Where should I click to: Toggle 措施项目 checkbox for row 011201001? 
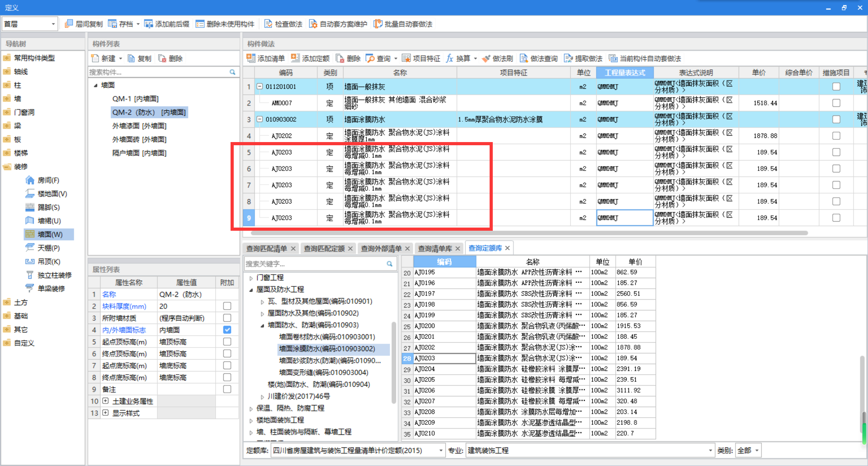[x=836, y=86]
